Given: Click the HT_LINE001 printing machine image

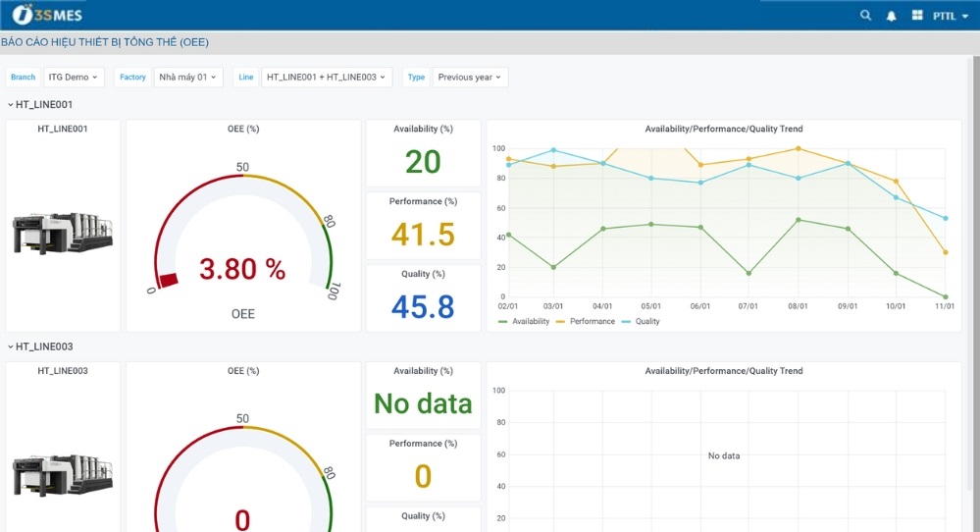Looking at the screenshot, I should 63,236.
